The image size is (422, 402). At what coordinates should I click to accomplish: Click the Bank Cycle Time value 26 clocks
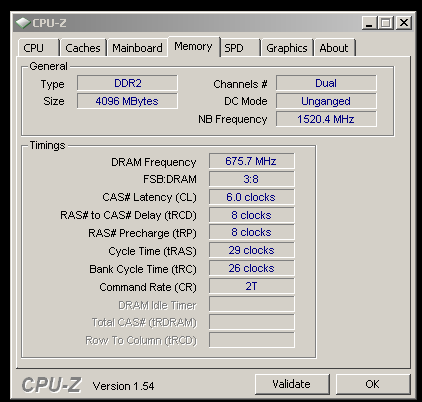click(x=252, y=268)
